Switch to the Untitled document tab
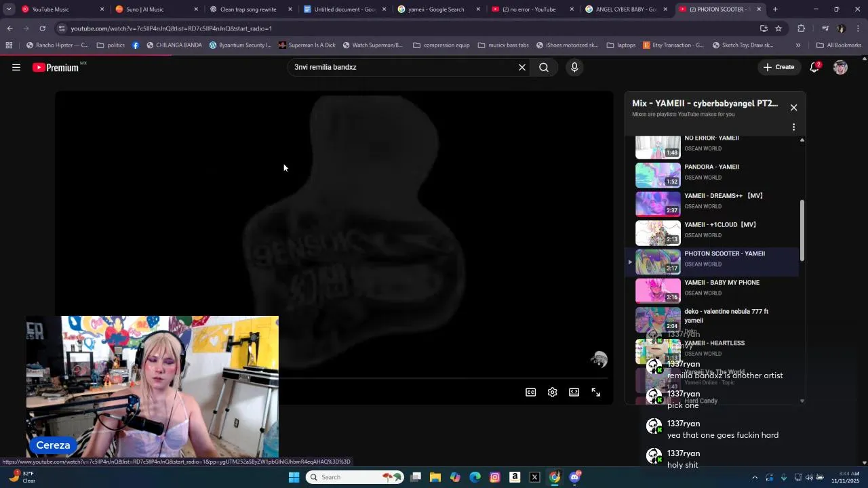The image size is (868, 488). tap(344, 9)
